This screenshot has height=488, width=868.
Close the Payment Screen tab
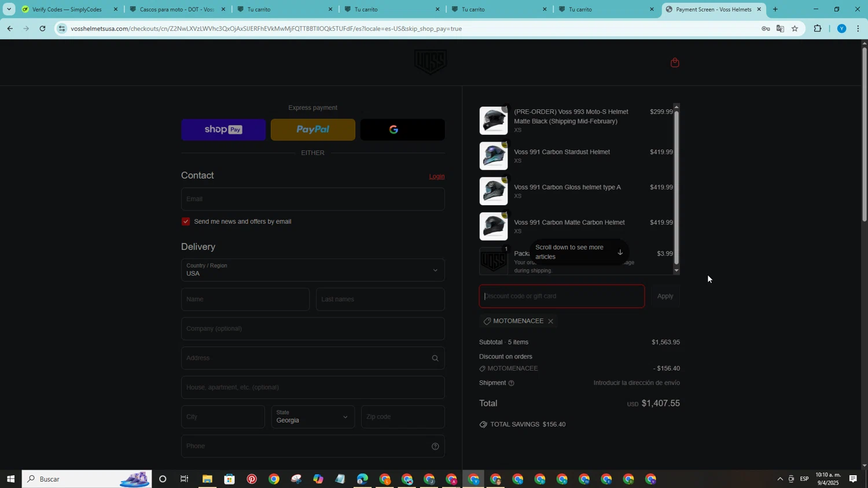pos(759,9)
